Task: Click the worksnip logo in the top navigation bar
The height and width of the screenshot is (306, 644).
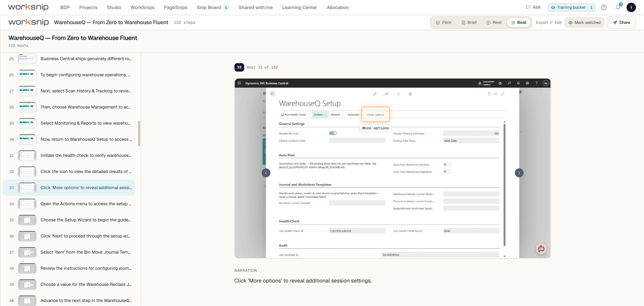Action: [28, 7]
